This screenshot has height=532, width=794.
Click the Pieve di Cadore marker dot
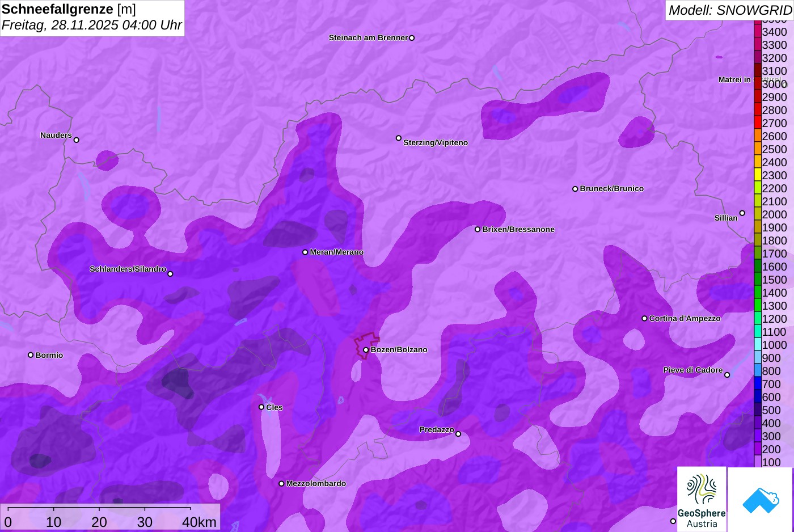(727, 375)
